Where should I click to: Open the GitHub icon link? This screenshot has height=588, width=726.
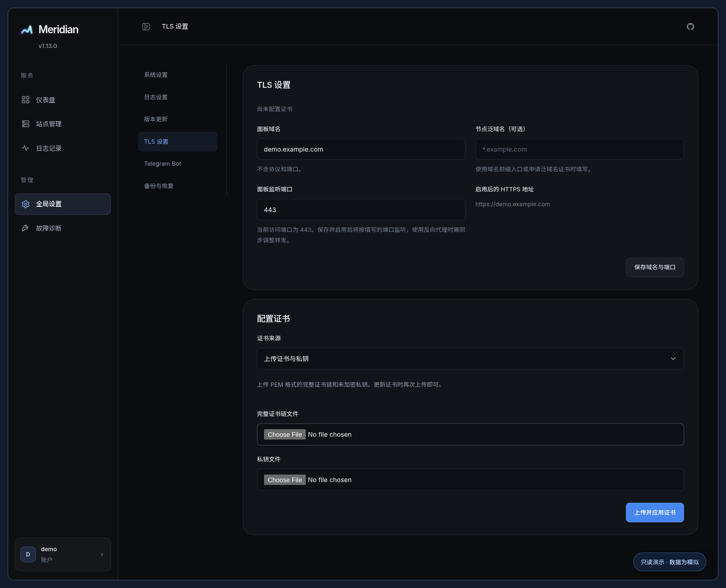click(690, 26)
